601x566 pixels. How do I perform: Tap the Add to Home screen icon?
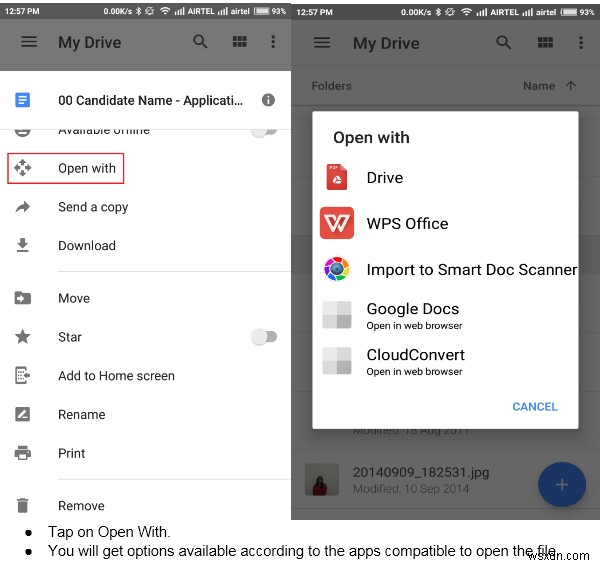[23, 375]
